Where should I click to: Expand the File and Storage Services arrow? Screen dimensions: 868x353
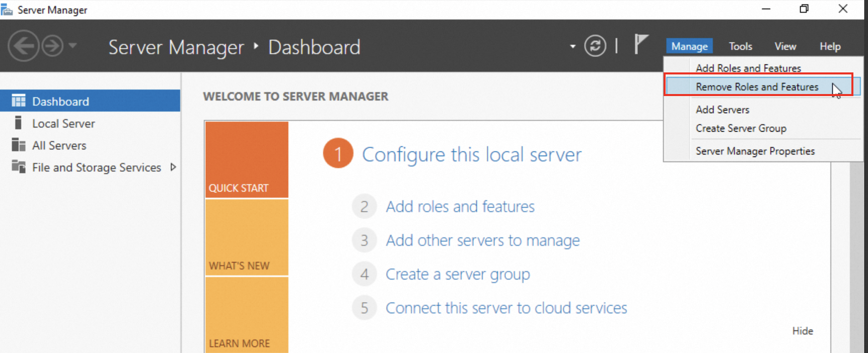click(173, 167)
